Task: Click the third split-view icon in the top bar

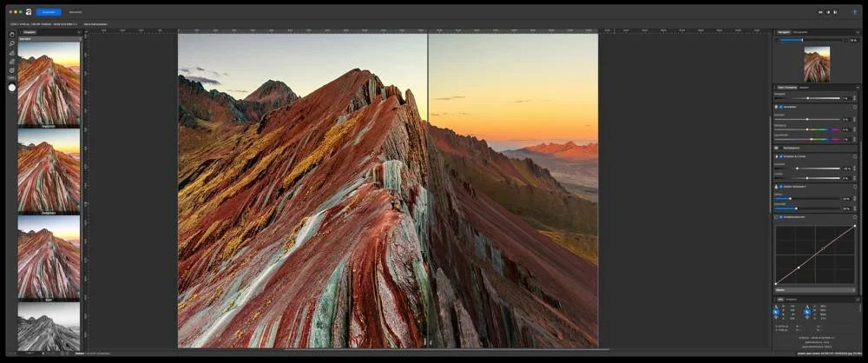Action: (x=835, y=11)
